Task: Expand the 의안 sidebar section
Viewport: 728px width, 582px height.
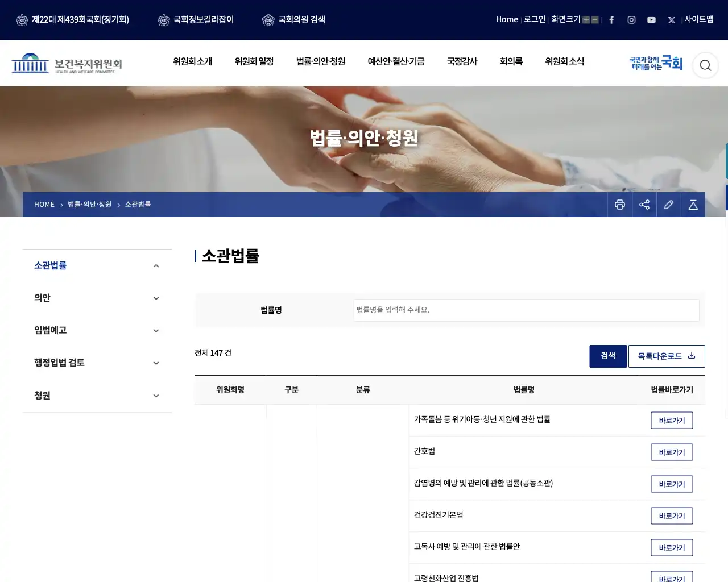Action: [x=97, y=298]
